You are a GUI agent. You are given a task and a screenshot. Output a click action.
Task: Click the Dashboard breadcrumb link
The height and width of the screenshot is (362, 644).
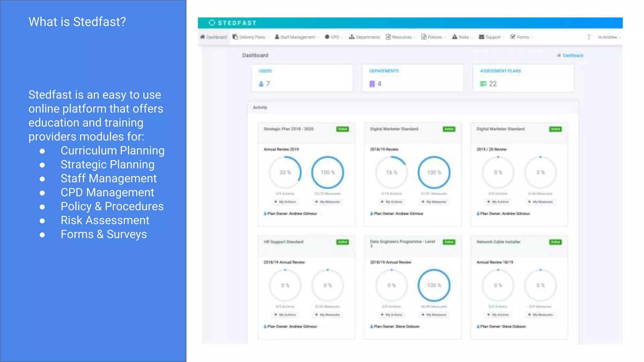pos(573,56)
